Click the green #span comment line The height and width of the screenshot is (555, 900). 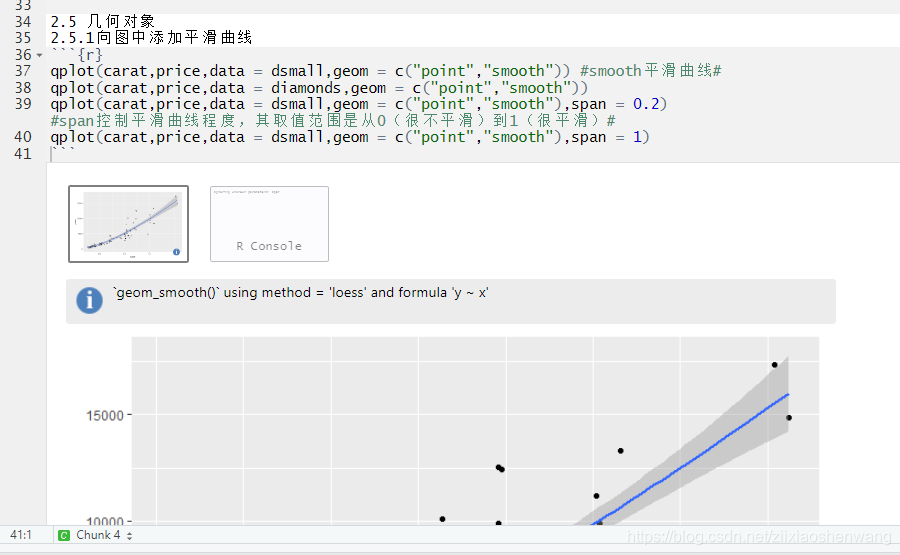[333, 121]
